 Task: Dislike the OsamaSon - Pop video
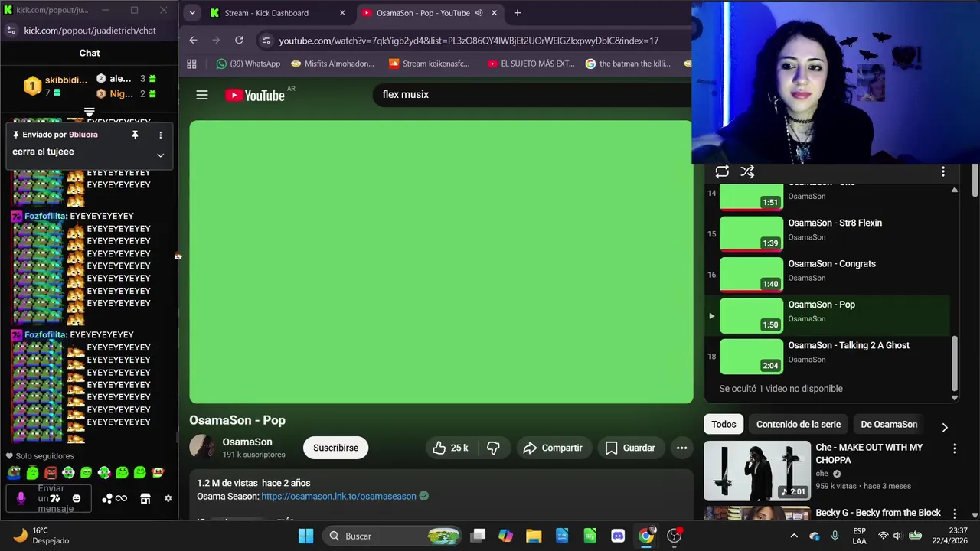click(x=493, y=448)
